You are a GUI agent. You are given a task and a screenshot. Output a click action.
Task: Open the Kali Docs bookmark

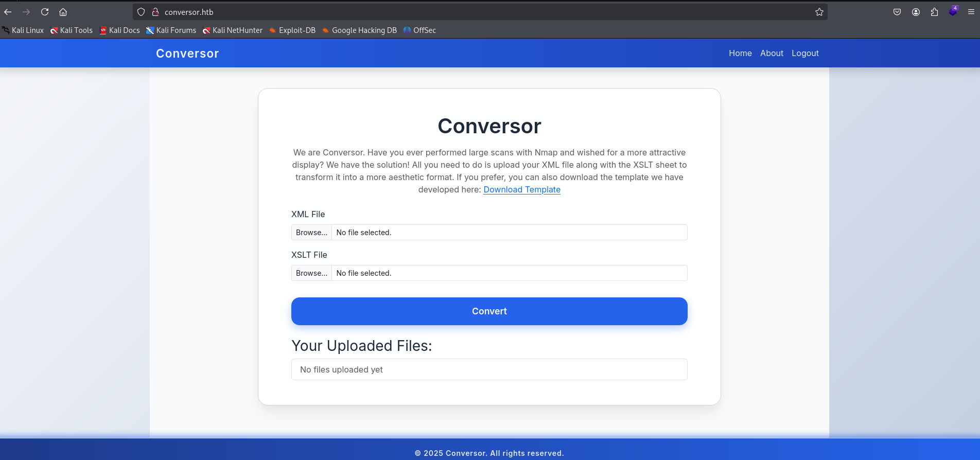(x=119, y=30)
